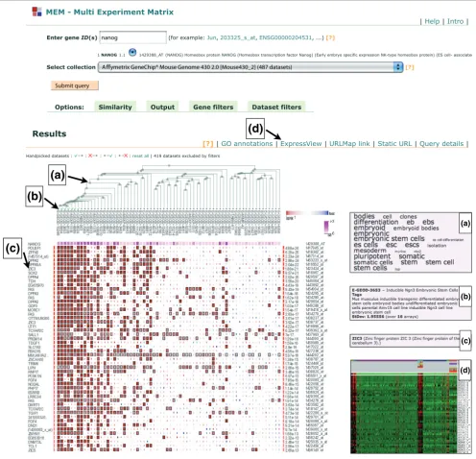
Task: Open the Static URL link
Action: [x=394, y=144]
